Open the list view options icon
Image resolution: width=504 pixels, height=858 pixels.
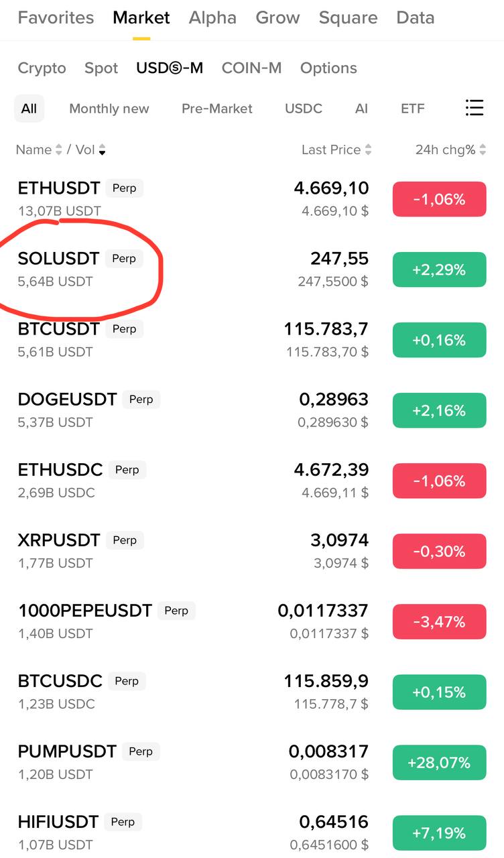tap(474, 108)
